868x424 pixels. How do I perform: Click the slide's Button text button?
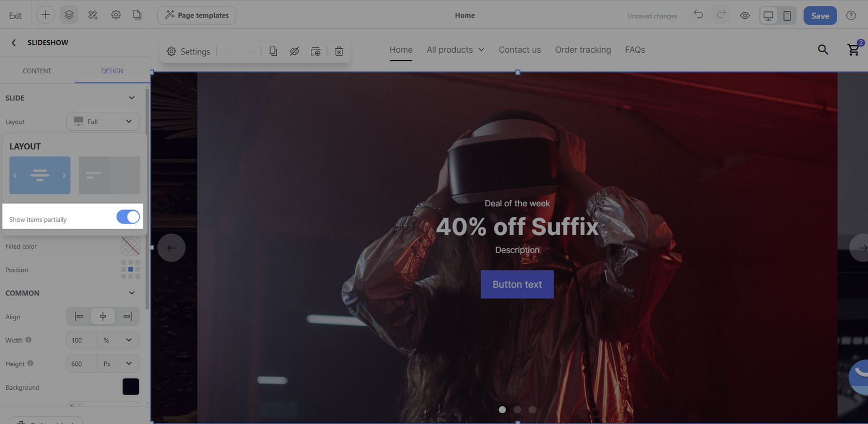pyautogui.click(x=517, y=284)
